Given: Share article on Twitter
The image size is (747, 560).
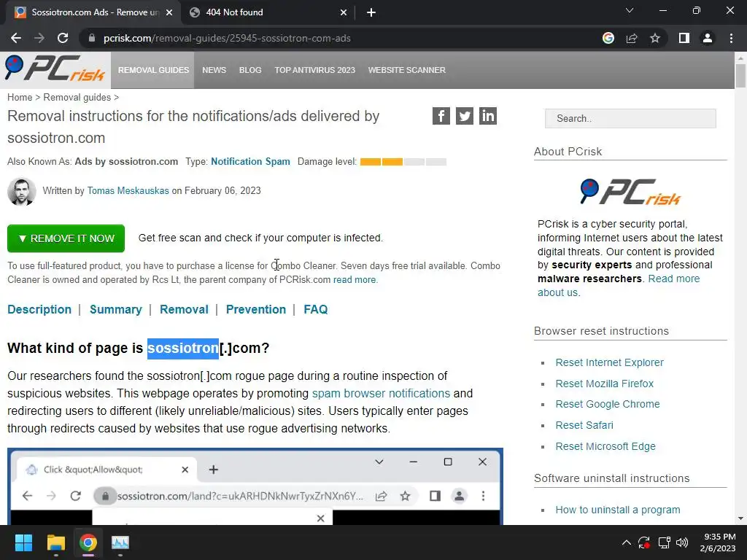Looking at the screenshot, I should click(x=465, y=116).
